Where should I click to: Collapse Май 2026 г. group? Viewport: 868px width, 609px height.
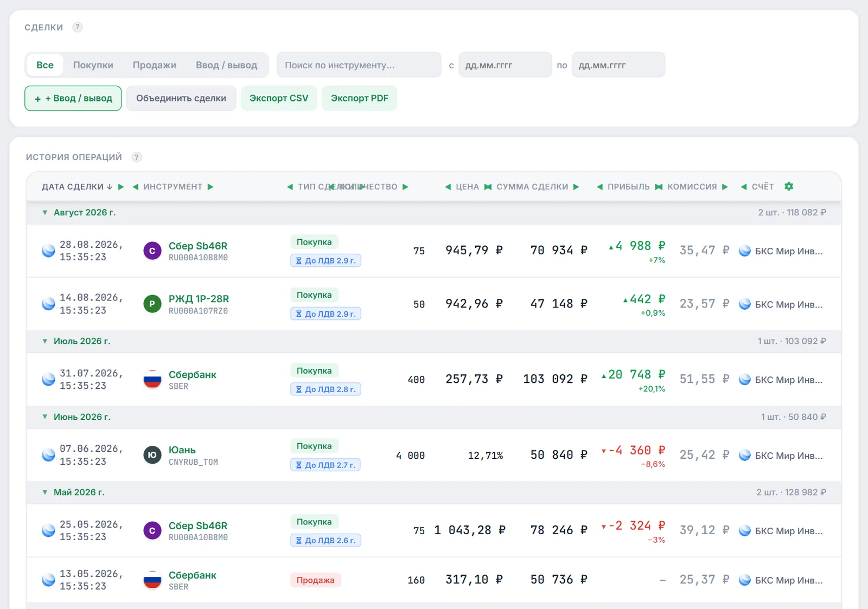(45, 492)
